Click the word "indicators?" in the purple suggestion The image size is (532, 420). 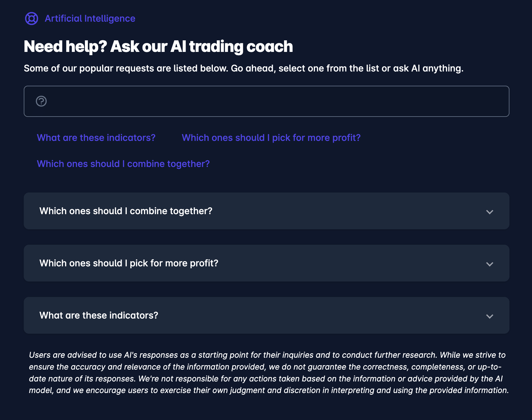click(x=131, y=138)
